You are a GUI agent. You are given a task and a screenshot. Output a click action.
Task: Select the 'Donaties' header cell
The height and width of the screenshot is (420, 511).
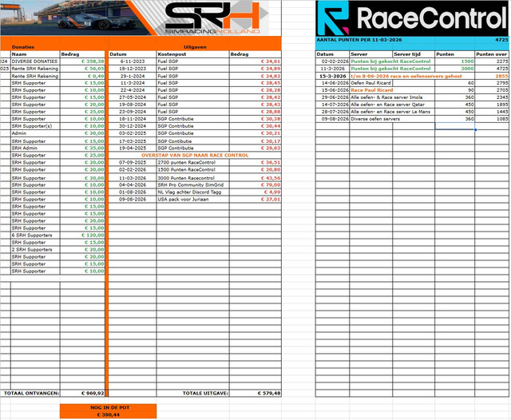point(23,47)
